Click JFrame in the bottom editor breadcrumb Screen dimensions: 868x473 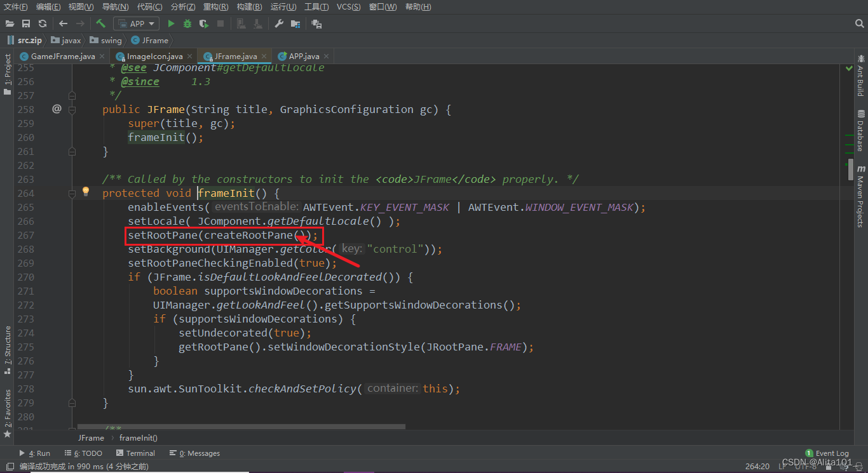click(91, 438)
